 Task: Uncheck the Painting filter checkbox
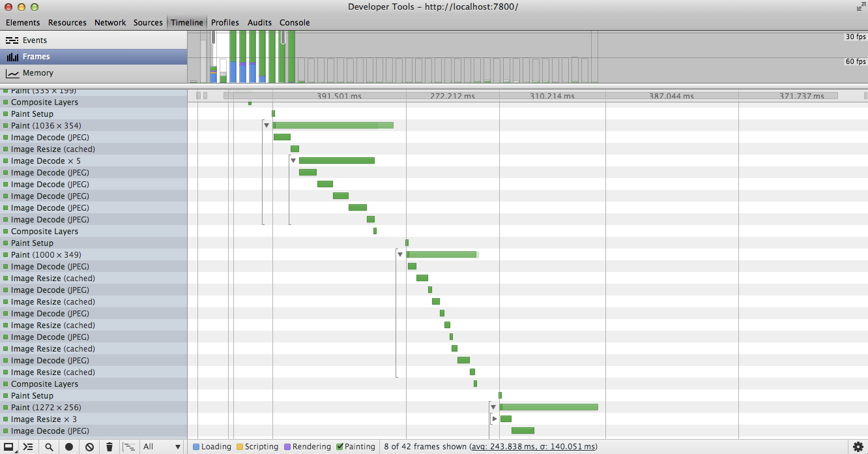click(x=340, y=447)
